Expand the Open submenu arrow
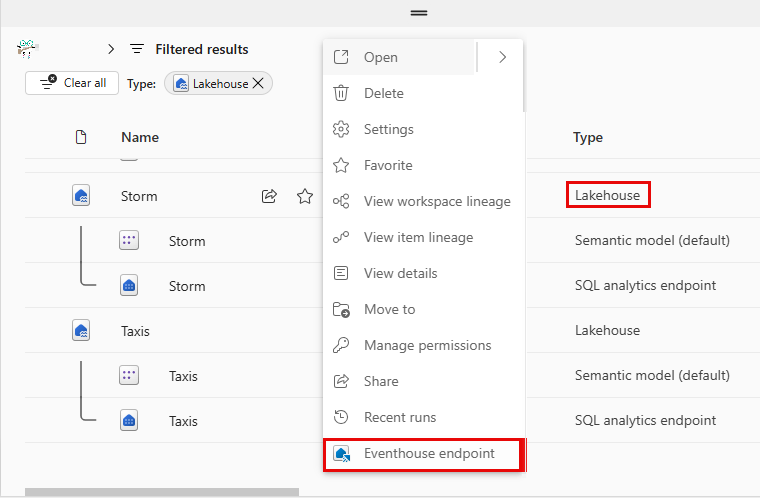Image resolution: width=760 pixels, height=498 pixels. click(x=502, y=58)
